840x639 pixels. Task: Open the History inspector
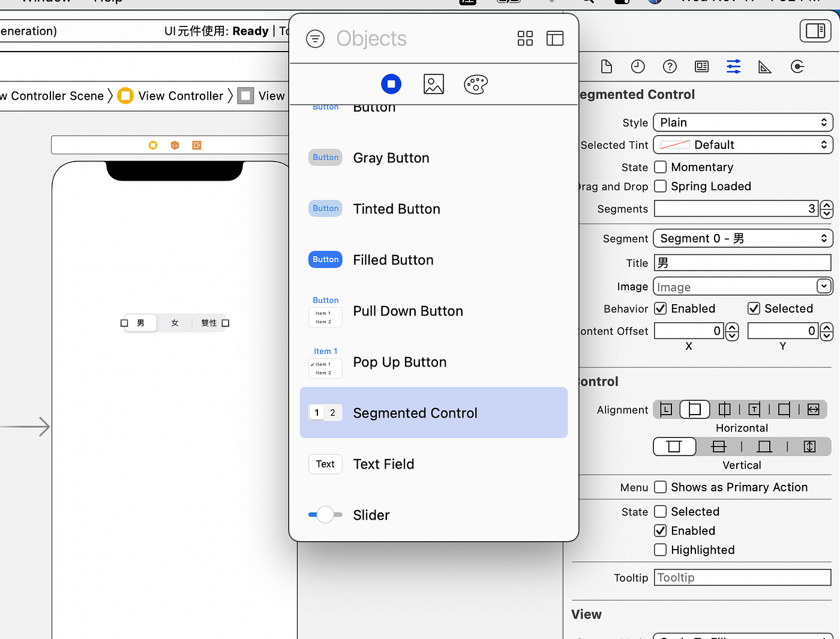[638, 67]
